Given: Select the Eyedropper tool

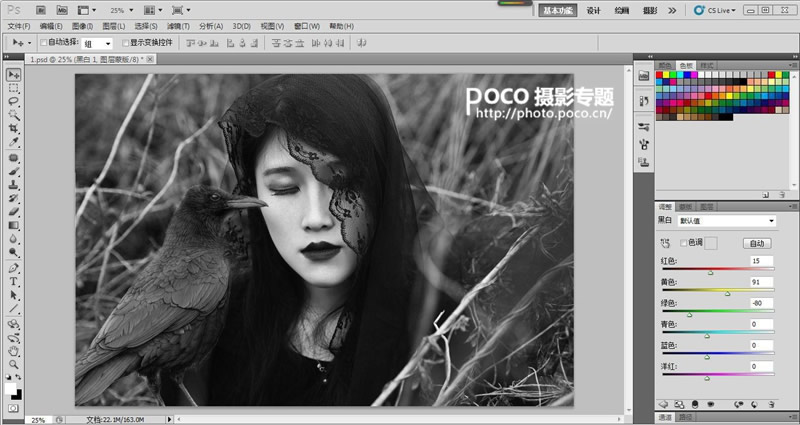Looking at the screenshot, I should click(x=13, y=142).
